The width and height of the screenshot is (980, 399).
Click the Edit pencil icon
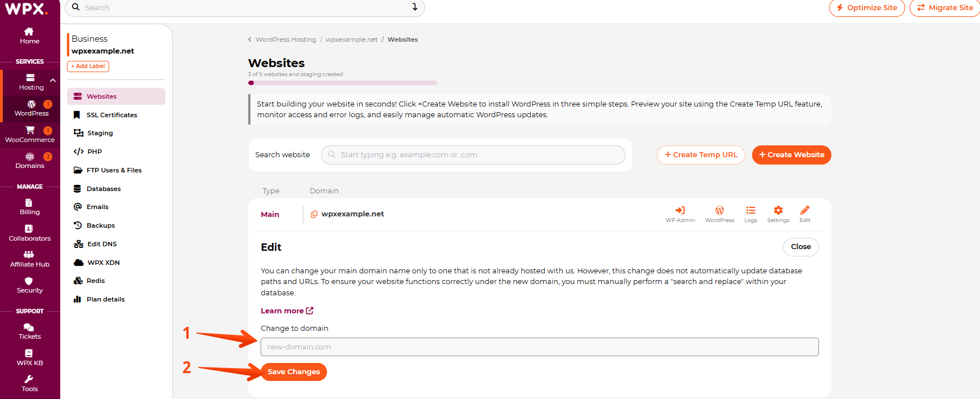(805, 214)
